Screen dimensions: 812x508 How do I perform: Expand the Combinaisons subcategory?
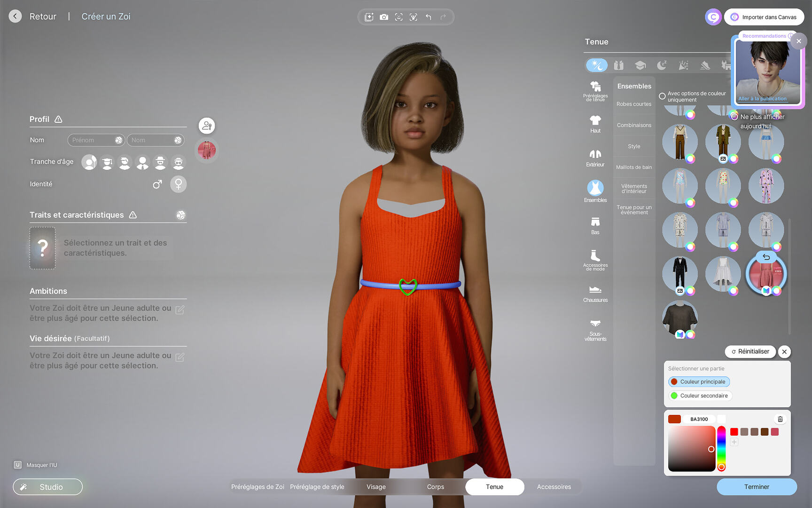click(x=634, y=125)
